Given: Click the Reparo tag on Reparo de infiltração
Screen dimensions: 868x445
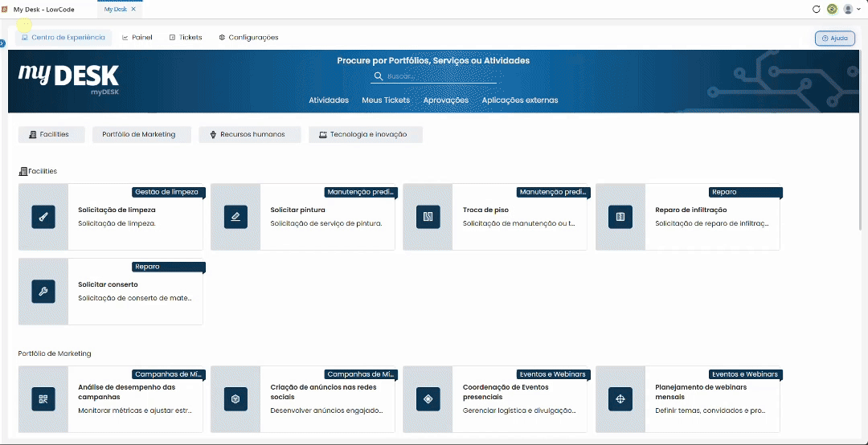Looking at the screenshot, I should tap(745, 192).
